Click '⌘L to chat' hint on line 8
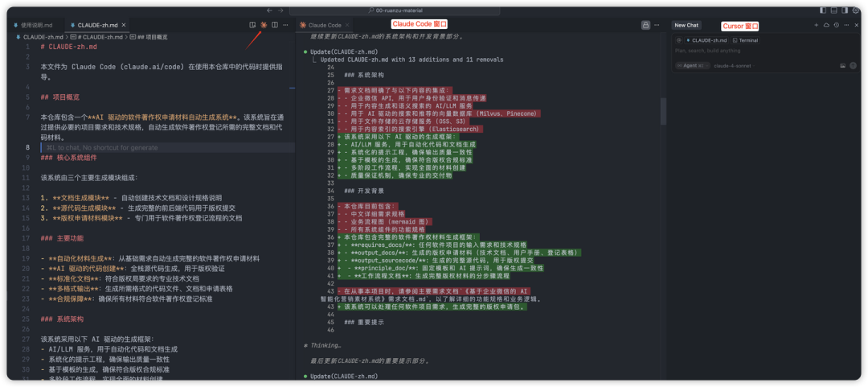 point(102,147)
